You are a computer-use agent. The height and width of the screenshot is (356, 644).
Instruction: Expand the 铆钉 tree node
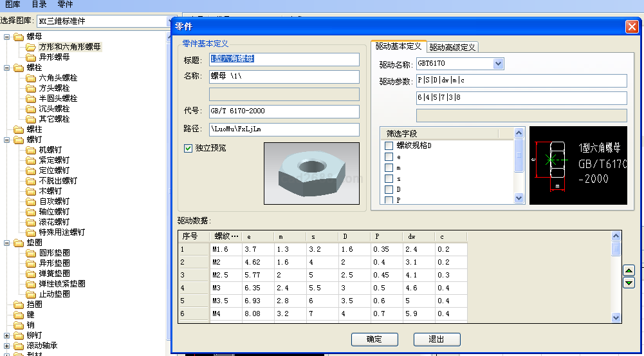click(6, 335)
